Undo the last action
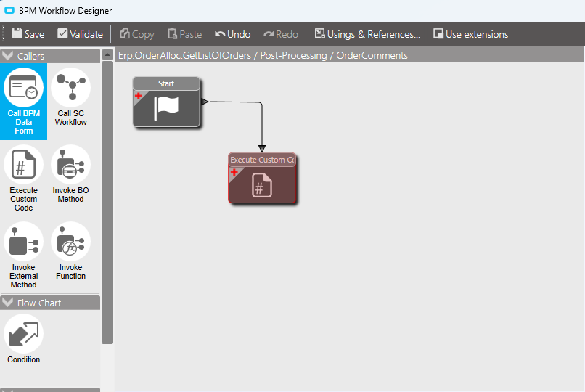 232,34
